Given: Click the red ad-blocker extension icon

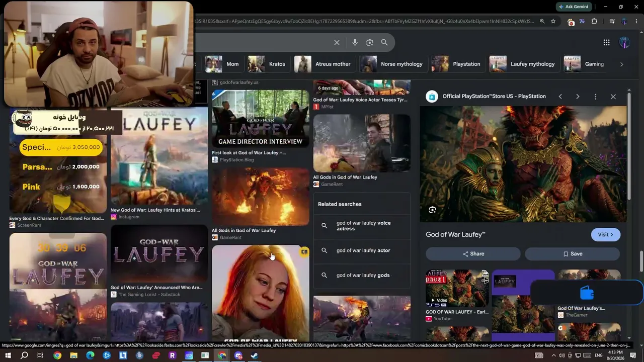Looking at the screenshot, I should (x=571, y=22).
